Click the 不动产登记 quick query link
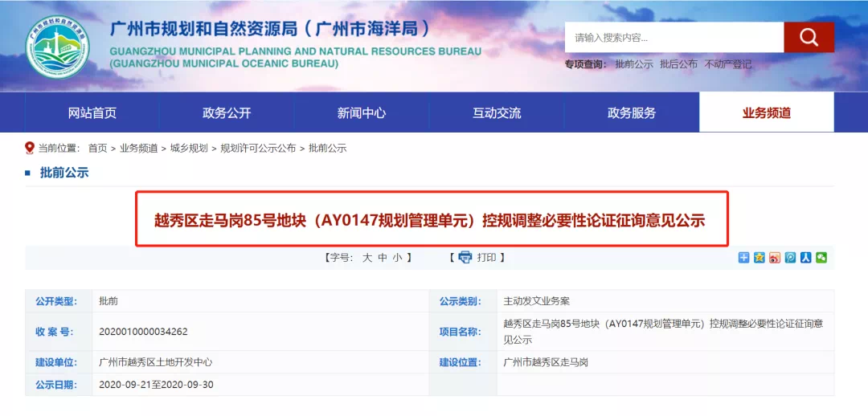The height and width of the screenshot is (416, 868). coord(727,64)
